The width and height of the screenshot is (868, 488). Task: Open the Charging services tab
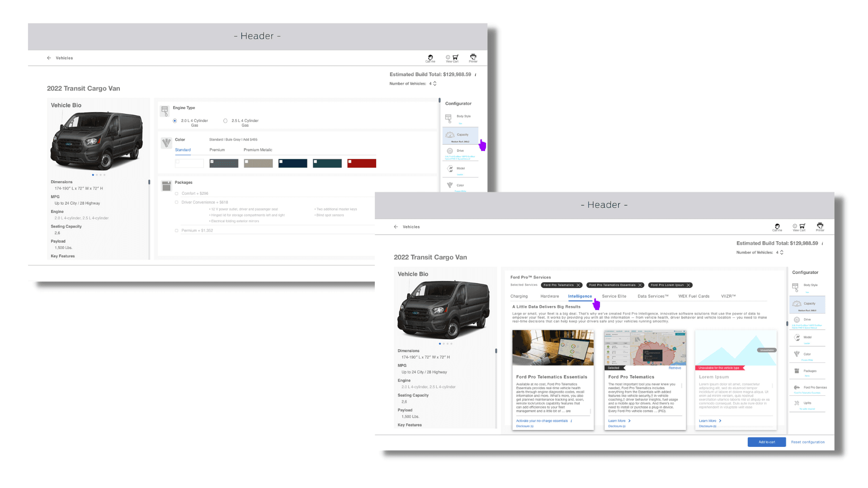tap(519, 296)
